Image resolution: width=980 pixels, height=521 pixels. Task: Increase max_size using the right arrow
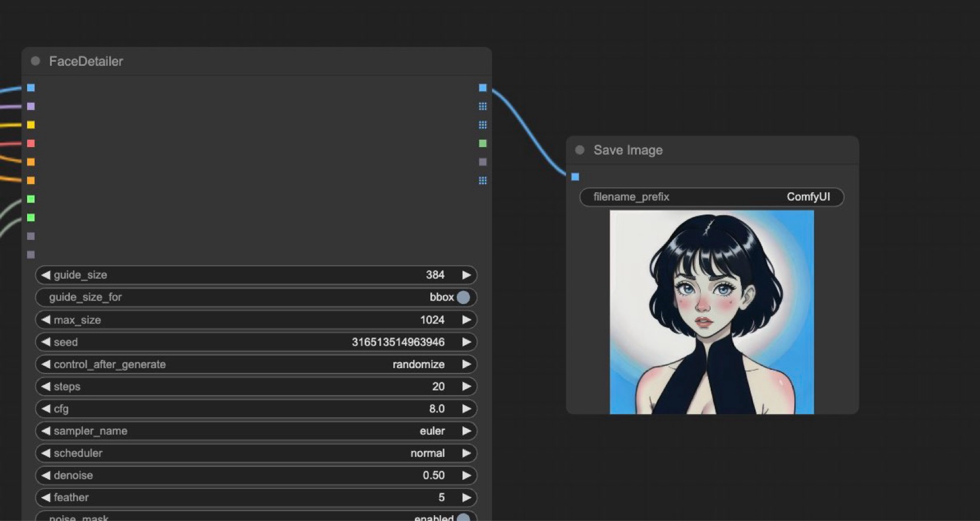point(466,320)
